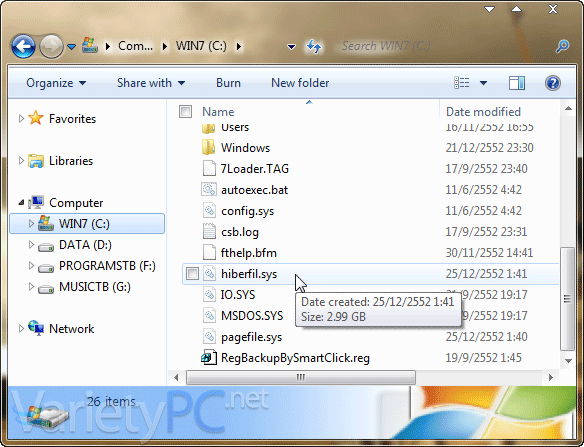Click the 7Loader.TAG file icon

[209, 168]
